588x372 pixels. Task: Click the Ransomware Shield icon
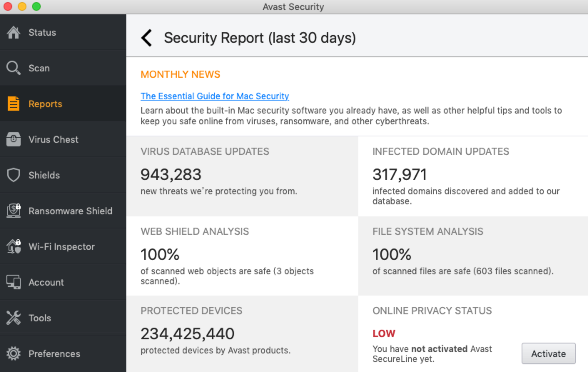[14, 211]
